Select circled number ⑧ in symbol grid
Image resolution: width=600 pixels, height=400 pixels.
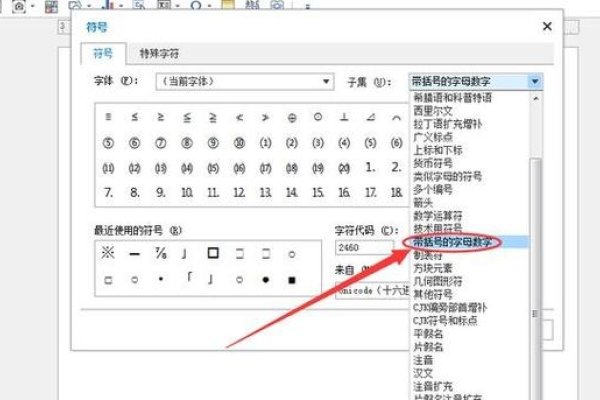pos(187,143)
